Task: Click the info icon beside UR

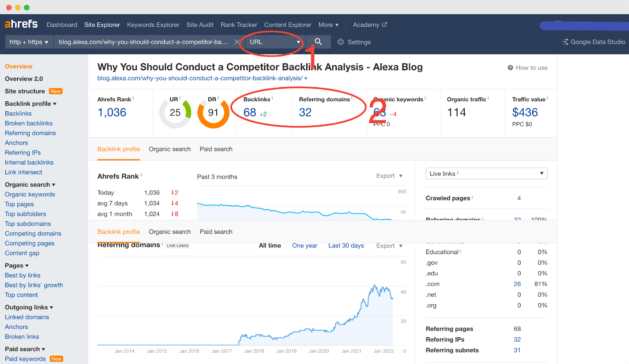Action: (x=180, y=98)
